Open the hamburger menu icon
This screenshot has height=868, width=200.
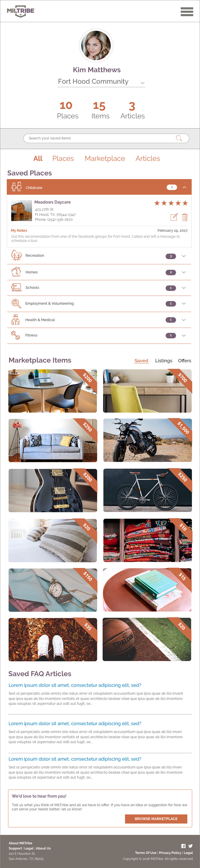[186, 11]
